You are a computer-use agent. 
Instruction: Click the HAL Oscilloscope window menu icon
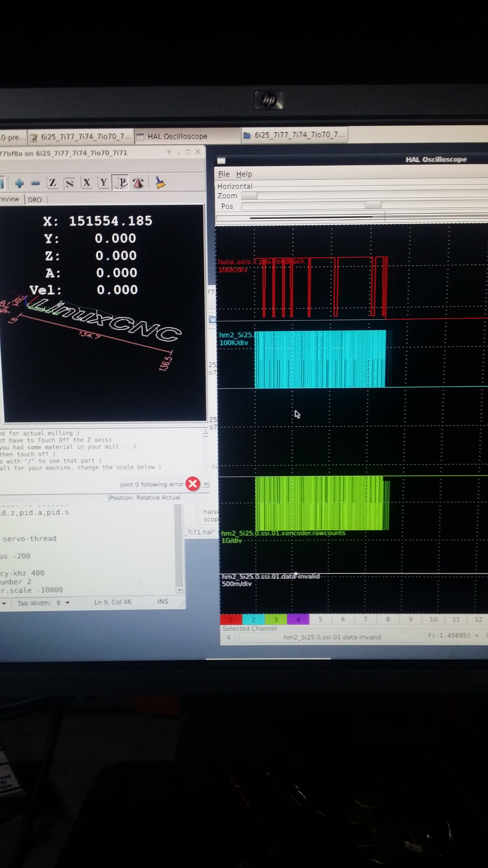(221, 160)
